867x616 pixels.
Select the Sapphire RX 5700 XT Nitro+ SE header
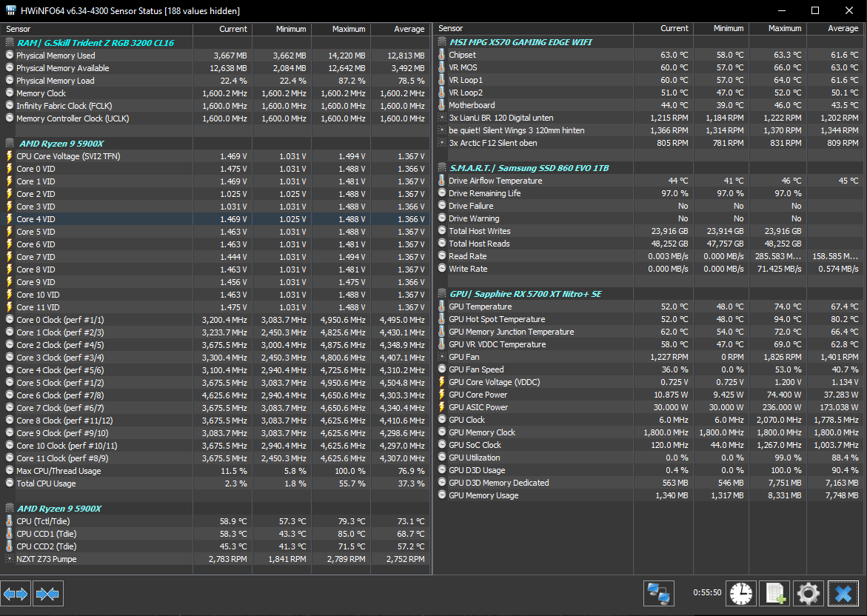click(x=649, y=294)
